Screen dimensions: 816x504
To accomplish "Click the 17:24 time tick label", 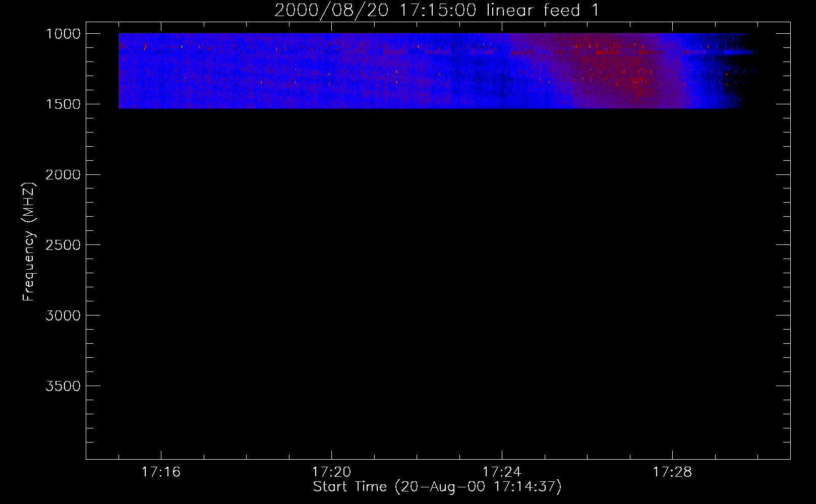I will click(502, 472).
